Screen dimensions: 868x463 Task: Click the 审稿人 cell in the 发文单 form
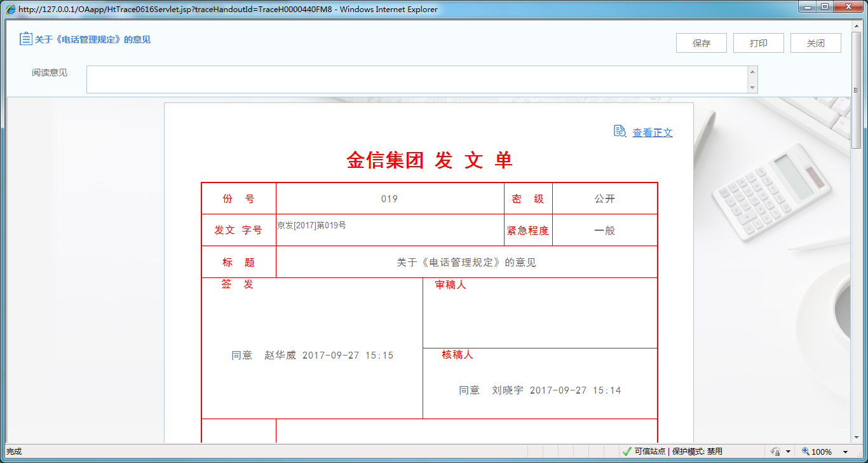pyautogui.click(x=540, y=312)
